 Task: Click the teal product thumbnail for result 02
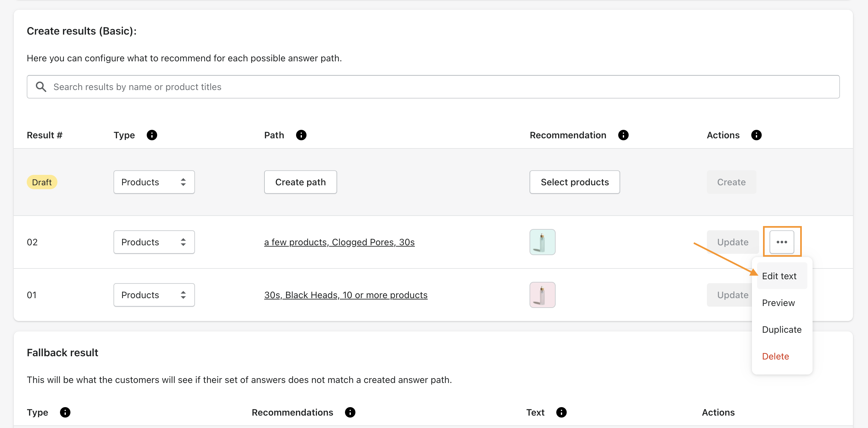[542, 242]
